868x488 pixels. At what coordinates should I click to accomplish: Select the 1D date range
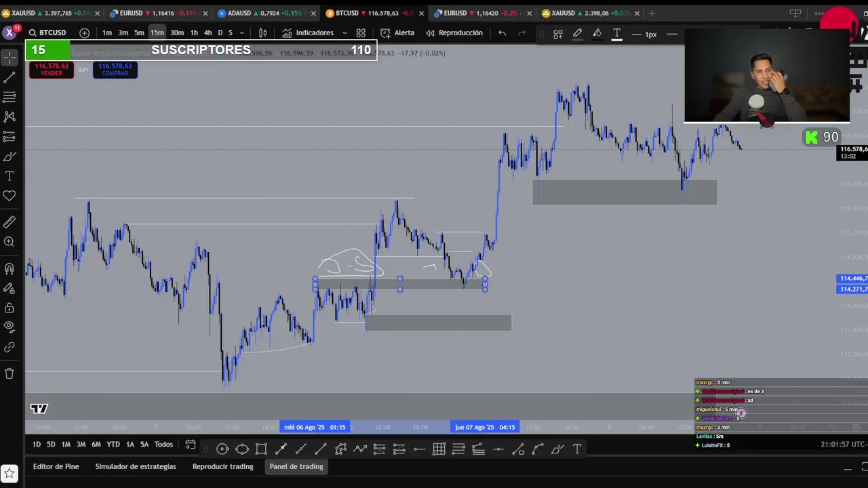point(37,445)
